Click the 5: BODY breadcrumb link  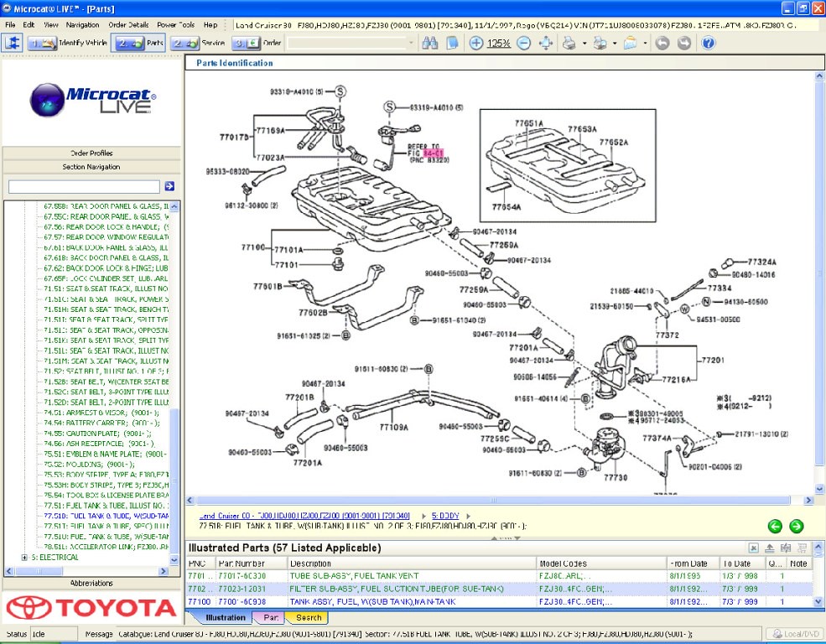point(445,516)
